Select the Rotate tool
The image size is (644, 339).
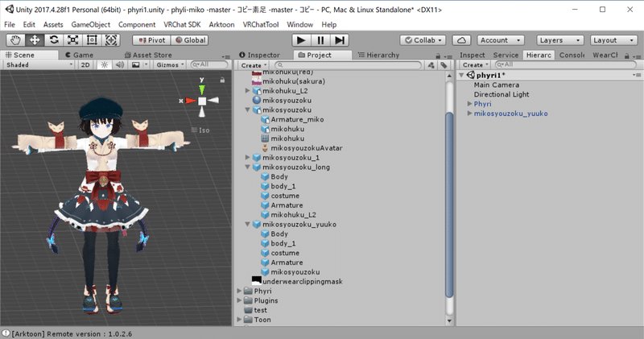point(54,39)
